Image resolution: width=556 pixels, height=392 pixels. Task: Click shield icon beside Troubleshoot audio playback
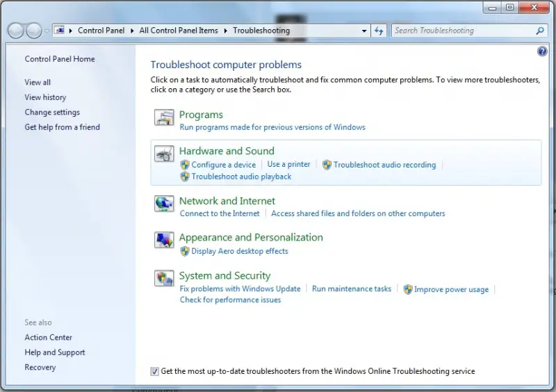coord(185,177)
